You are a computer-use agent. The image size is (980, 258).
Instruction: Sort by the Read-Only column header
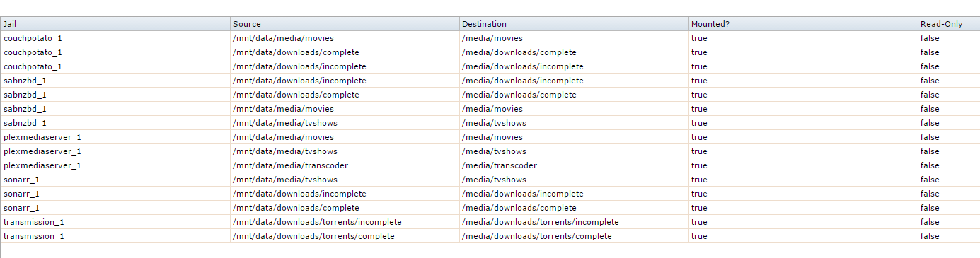[949, 24]
